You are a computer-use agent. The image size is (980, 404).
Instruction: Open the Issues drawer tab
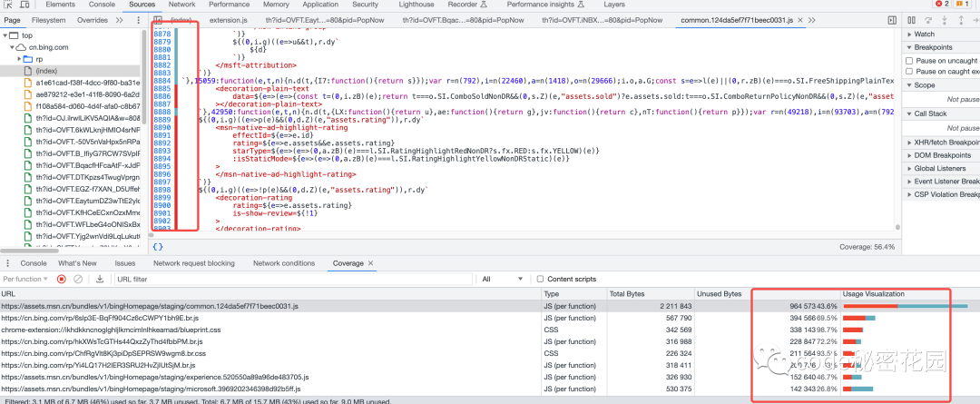coord(125,263)
